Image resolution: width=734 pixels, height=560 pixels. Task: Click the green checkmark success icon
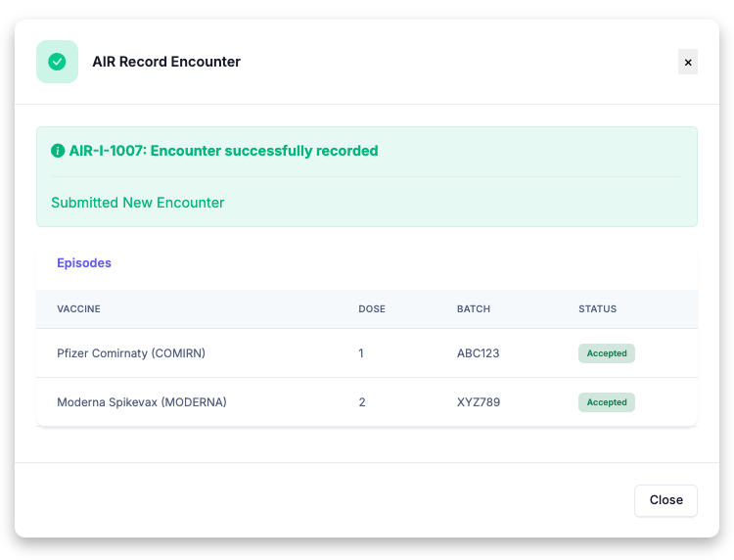[57, 62]
